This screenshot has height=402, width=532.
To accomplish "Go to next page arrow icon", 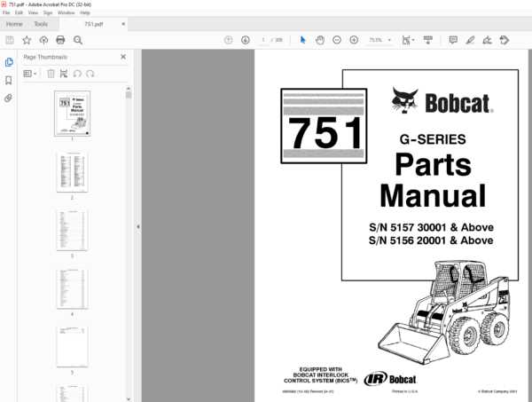I will tap(246, 40).
